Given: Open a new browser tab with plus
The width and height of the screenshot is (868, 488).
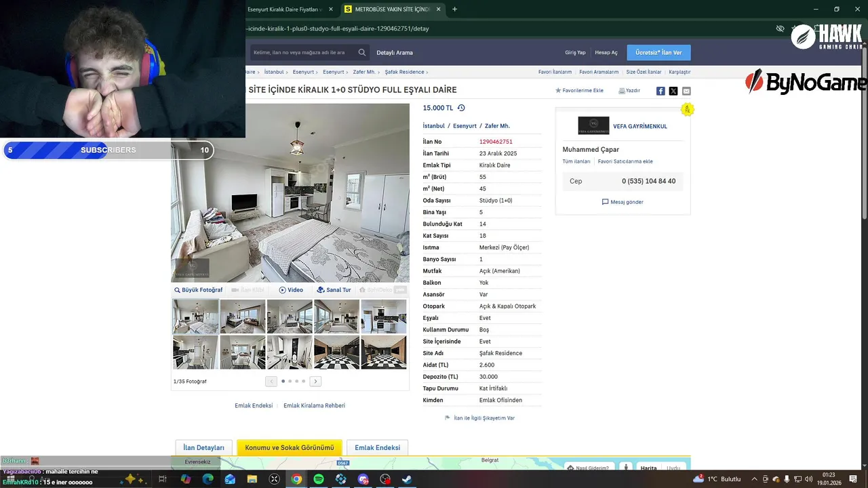Looking at the screenshot, I should tap(454, 9).
